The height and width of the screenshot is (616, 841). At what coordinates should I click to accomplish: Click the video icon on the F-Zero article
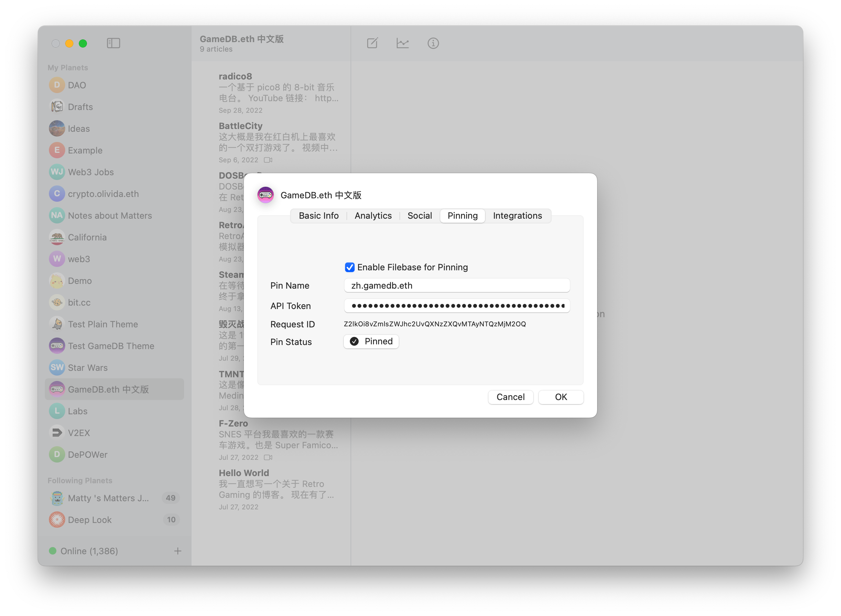click(x=268, y=457)
